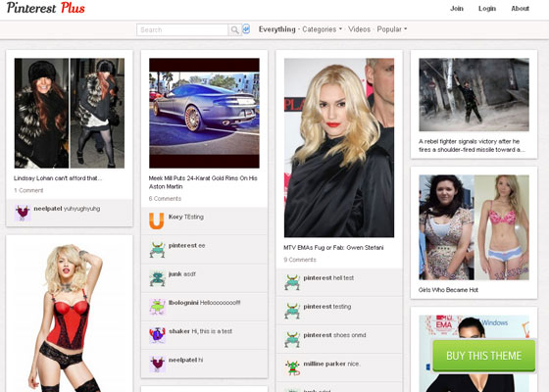Click pinterest avatar beside 'ee' comment
Image resolution: width=549 pixels, height=392 pixels.
click(157, 250)
